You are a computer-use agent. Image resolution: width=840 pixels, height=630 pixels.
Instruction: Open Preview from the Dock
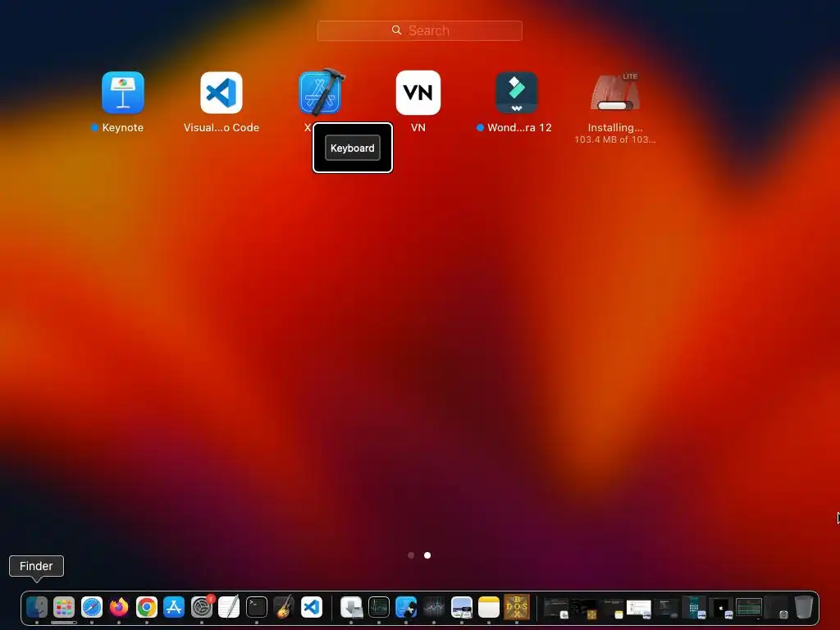pyautogui.click(x=462, y=608)
